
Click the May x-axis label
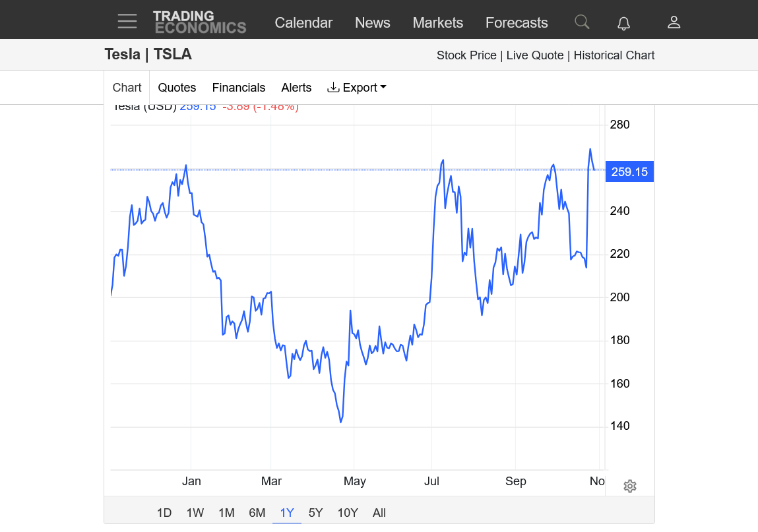pos(355,481)
